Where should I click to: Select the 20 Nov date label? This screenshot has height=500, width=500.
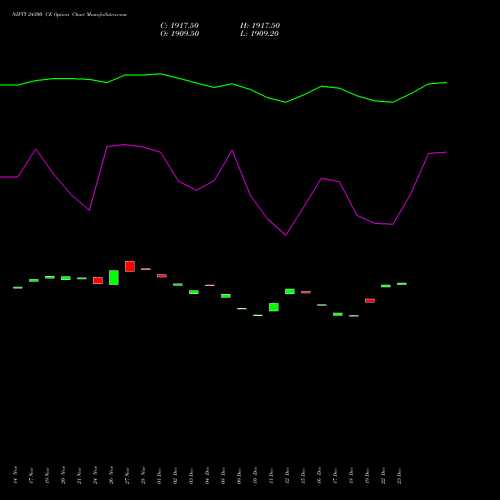coord(63,475)
